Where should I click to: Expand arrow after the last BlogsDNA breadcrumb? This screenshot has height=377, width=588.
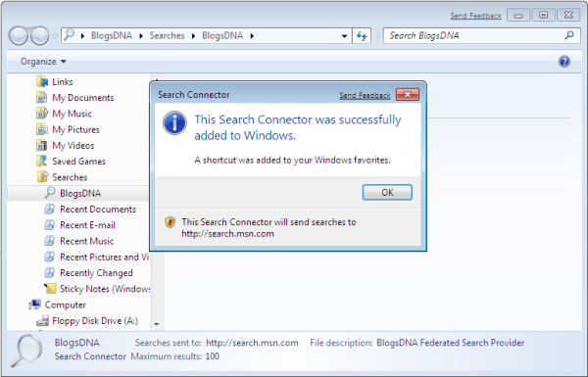click(252, 36)
